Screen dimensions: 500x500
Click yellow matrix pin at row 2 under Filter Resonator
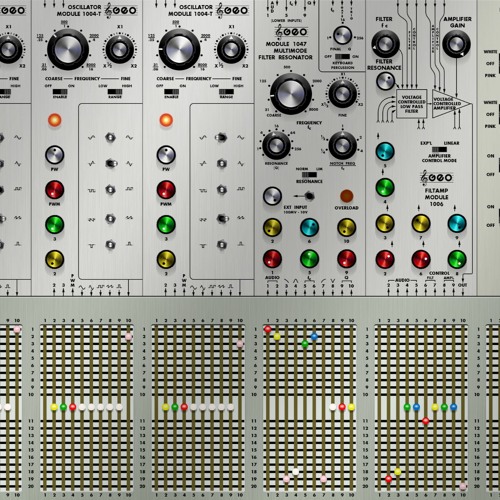277,337
